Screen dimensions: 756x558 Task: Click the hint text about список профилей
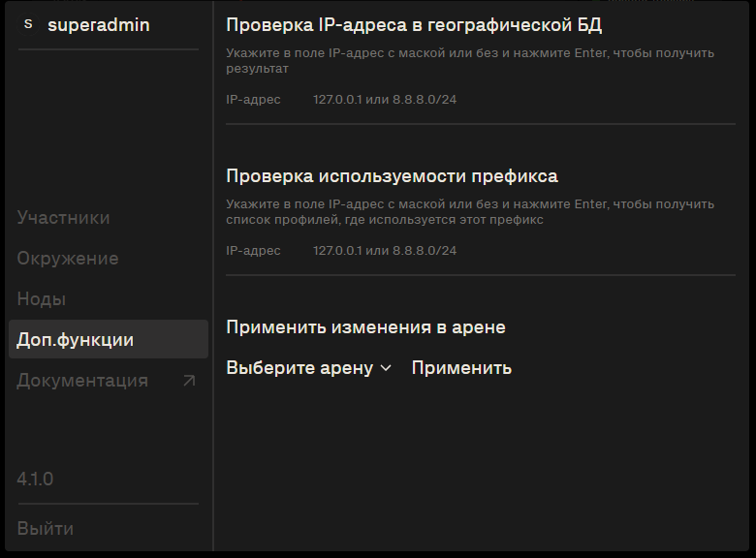point(470,212)
